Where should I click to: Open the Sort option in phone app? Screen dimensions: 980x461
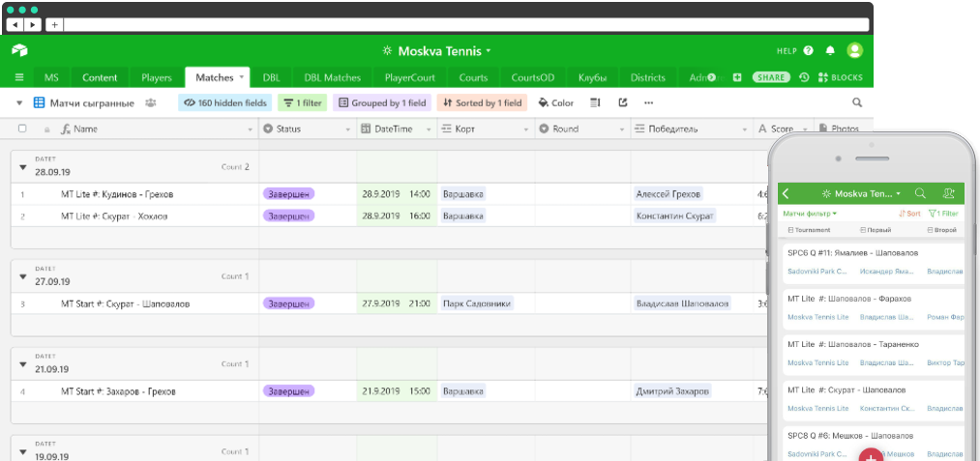[909, 214]
